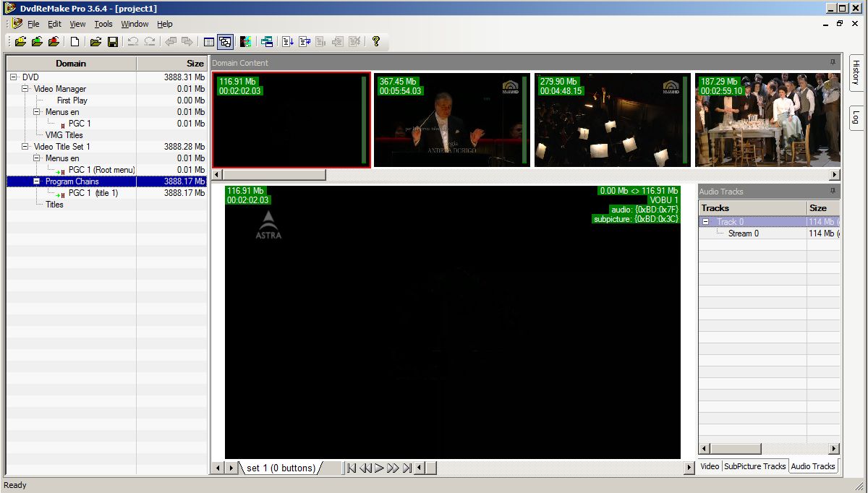Click the play button below the preview

(379, 468)
